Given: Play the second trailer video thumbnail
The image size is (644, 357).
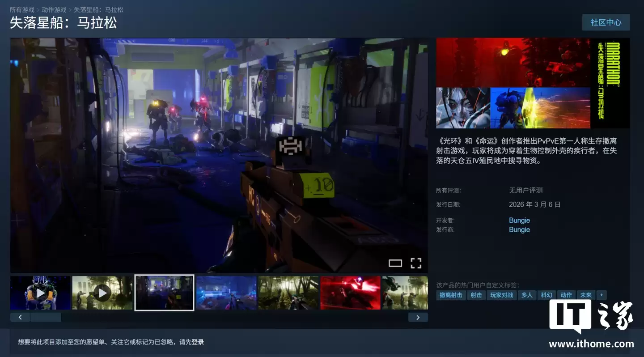Looking at the screenshot, I should click(x=102, y=293).
